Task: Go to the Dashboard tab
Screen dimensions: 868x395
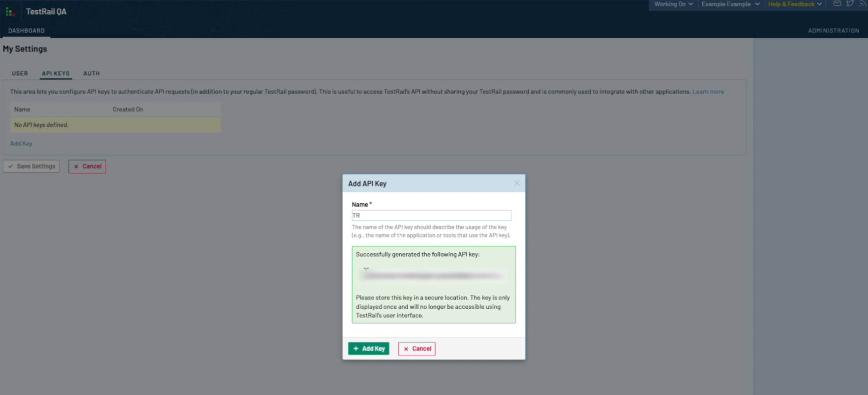Action: click(27, 31)
